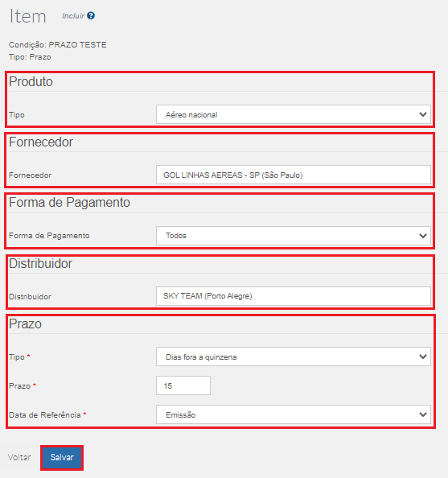This screenshot has height=478, width=448.
Task: Open the Emissão reference date dropdown
Action: pos(294,414)
